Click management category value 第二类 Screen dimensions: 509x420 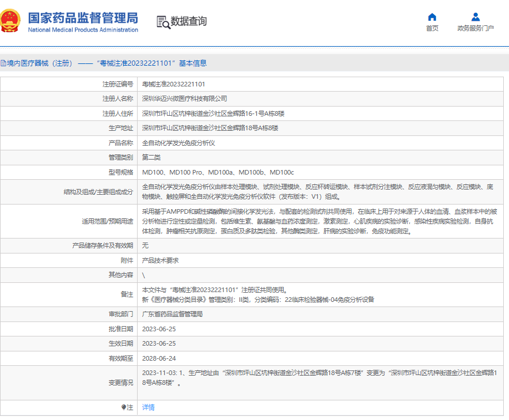151,157
